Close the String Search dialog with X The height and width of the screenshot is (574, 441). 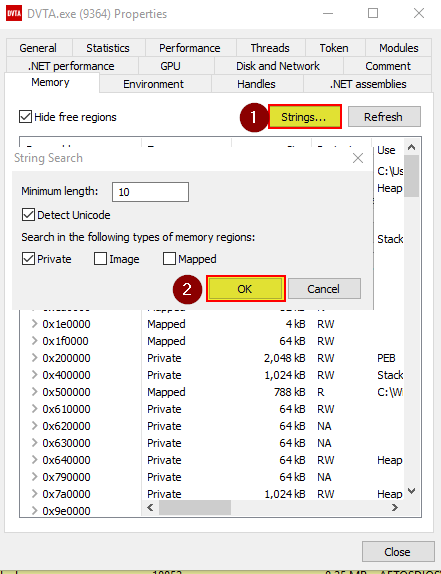(358, 158)
